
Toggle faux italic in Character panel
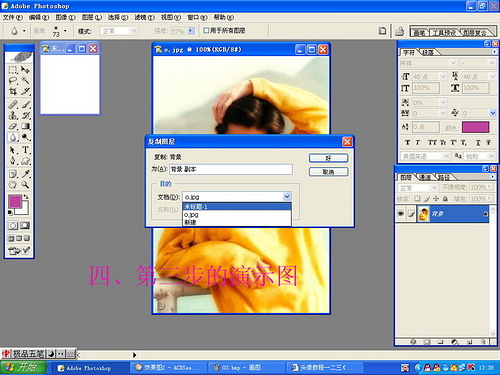417,142
